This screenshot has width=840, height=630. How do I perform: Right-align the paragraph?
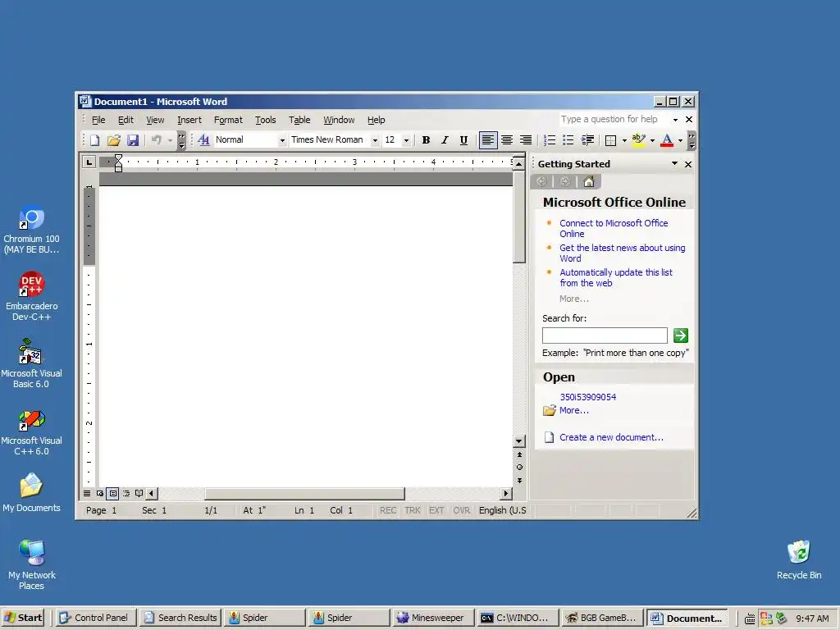pyautogui.click(x=526, y=140)
